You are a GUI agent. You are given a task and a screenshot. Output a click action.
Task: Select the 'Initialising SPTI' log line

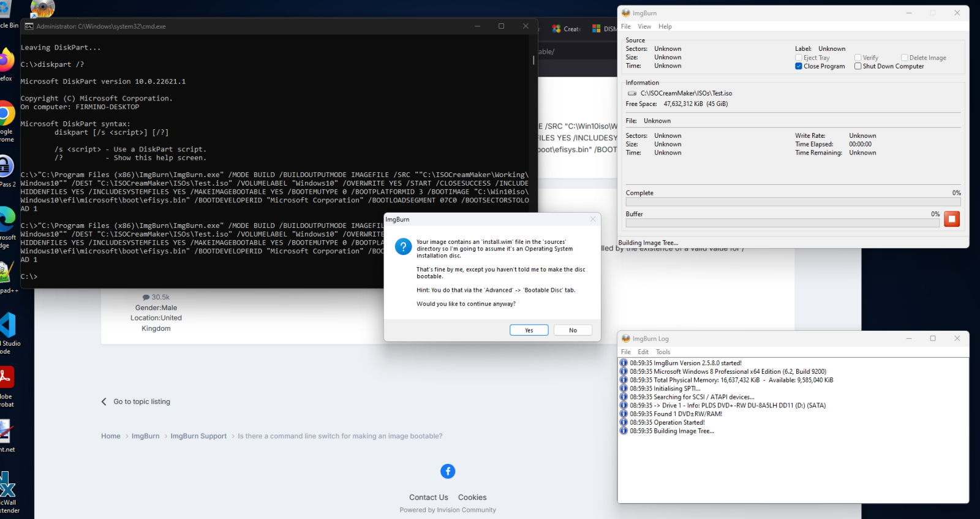tap(665, 388)
